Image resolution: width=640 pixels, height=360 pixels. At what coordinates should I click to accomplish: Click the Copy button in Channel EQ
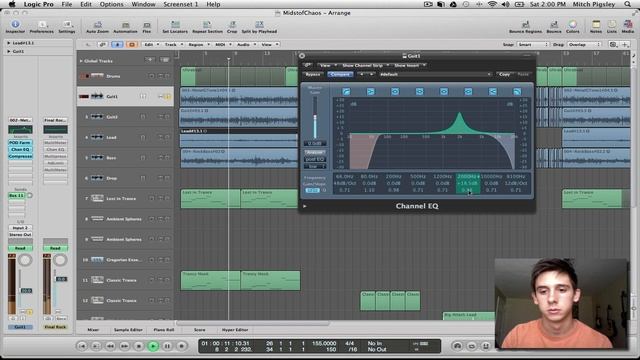504,74
